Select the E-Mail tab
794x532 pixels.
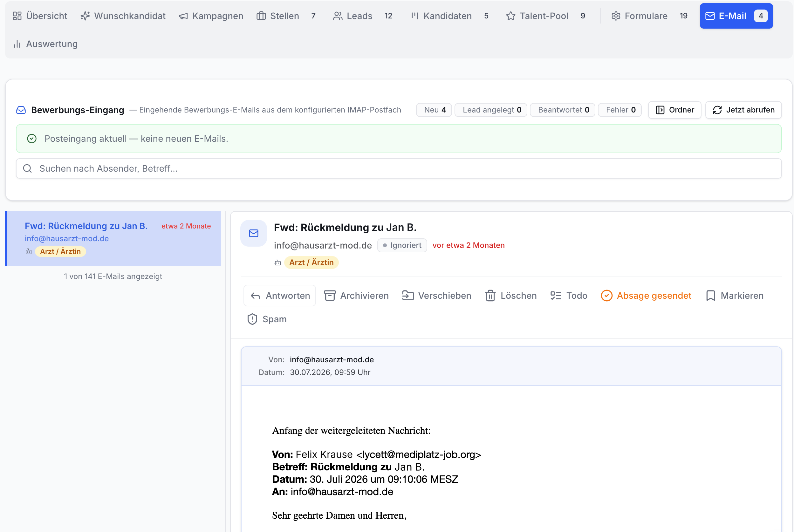pyautogui.click(x=736, y=16)
